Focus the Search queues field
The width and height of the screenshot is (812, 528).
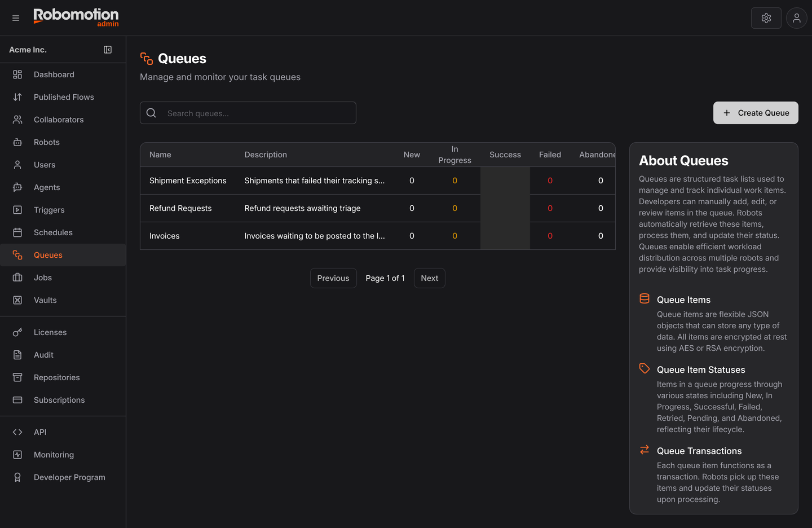[x=248, y=113]
